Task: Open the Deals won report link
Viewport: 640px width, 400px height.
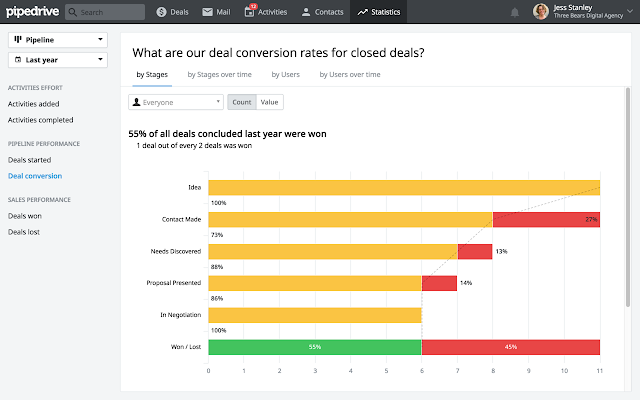Action: [25, 216]
